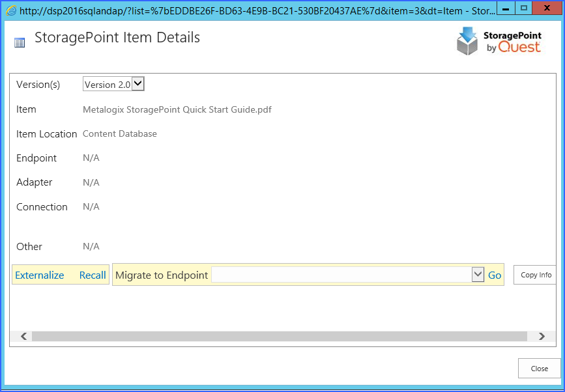
Task: Click the Metalogix StoragePoint Quick Start Guide.pdf item name
Action: click(x=177, y=109)
